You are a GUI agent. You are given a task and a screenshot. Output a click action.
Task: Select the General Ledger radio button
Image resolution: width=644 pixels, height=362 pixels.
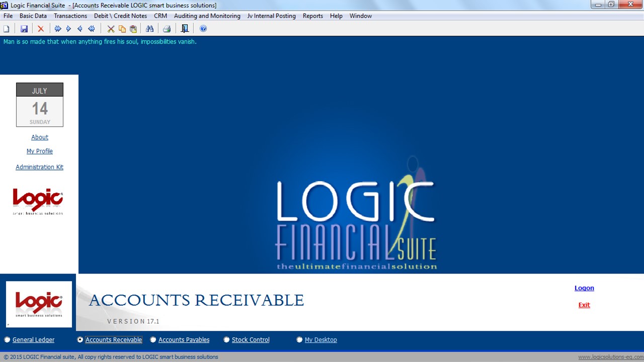(x=7, y=340)
